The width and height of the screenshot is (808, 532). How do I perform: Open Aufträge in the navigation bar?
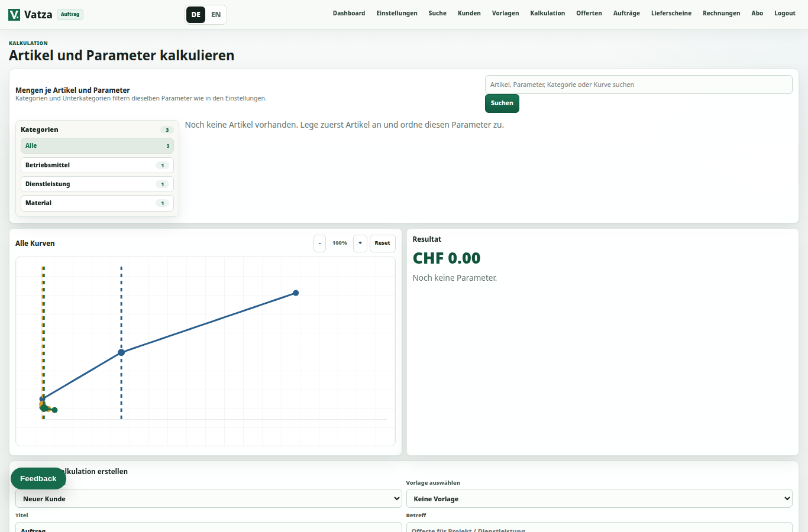point(626,13)
